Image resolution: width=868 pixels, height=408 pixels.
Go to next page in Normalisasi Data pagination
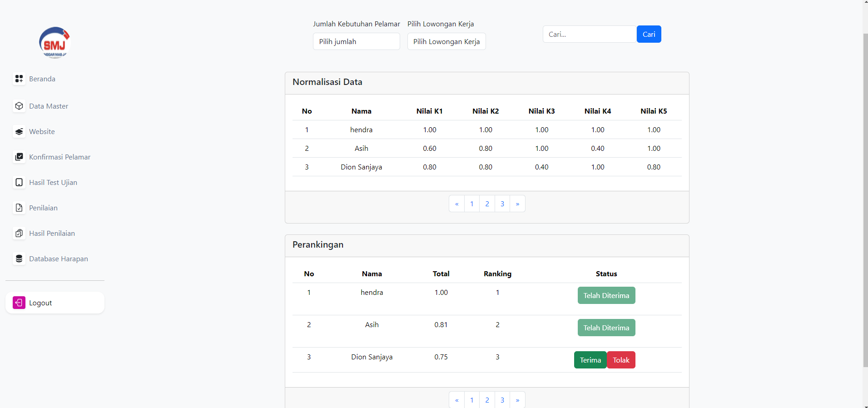tap(517, 204)
